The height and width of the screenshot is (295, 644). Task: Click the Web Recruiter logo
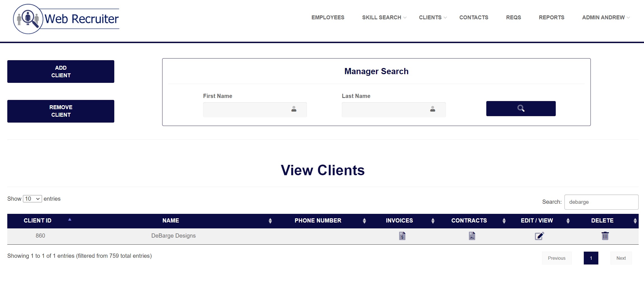coord(66,19)
